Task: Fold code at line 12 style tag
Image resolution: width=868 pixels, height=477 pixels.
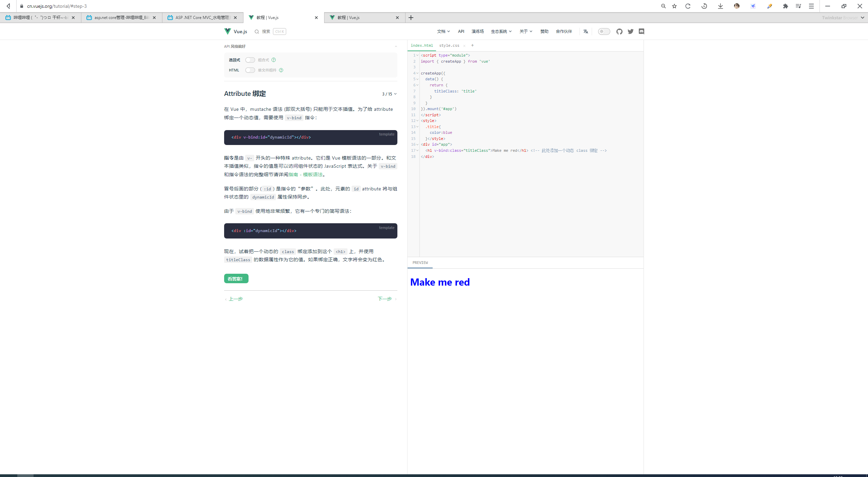Action: pos(417,121)
